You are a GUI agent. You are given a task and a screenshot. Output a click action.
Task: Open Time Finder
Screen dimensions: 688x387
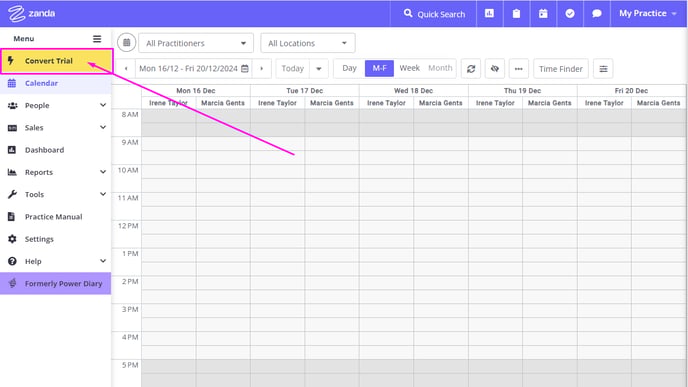(x=561, y=69)
